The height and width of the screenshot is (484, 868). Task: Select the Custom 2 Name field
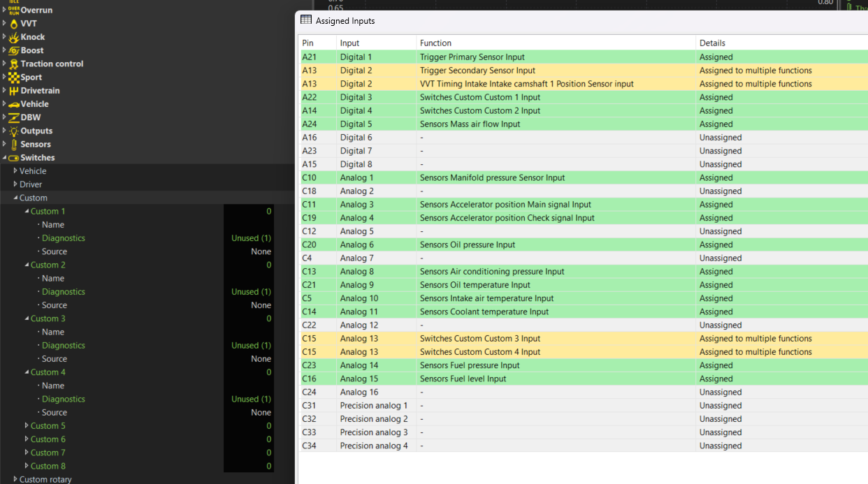[52, 278]
